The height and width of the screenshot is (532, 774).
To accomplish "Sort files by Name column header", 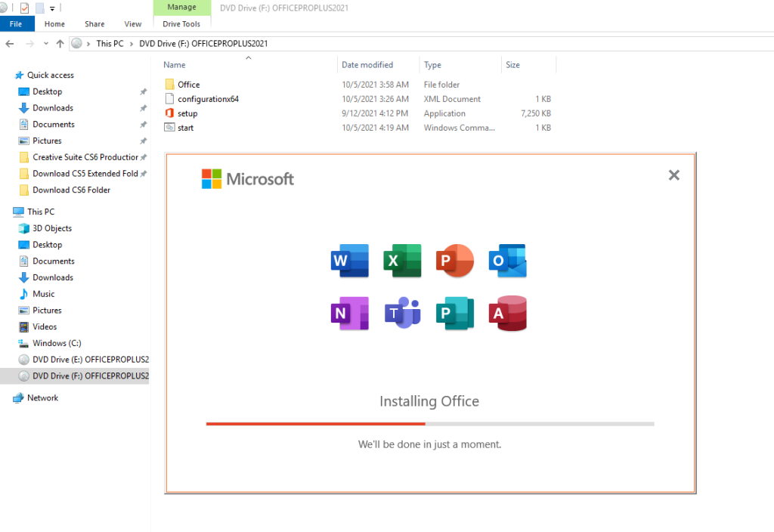I will click(175, 65).
